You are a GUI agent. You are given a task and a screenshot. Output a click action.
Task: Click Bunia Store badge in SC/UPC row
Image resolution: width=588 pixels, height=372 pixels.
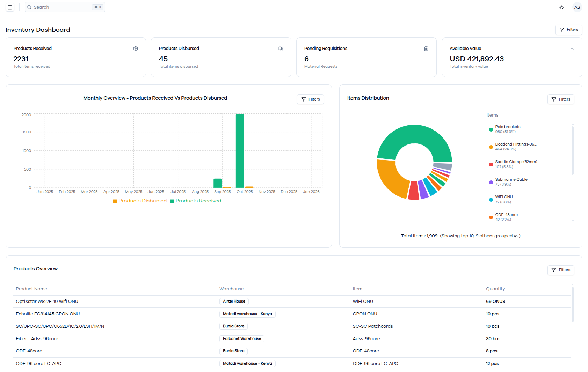coord(233,326)
